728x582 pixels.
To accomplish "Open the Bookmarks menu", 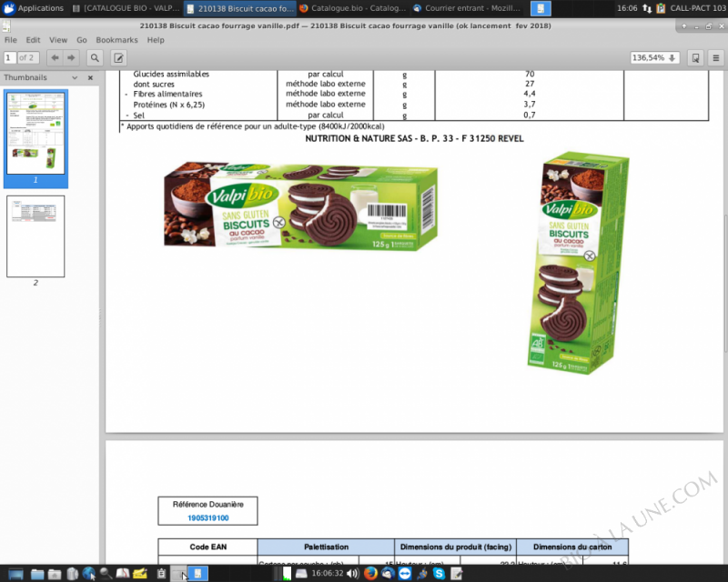I will pos(116,40).
